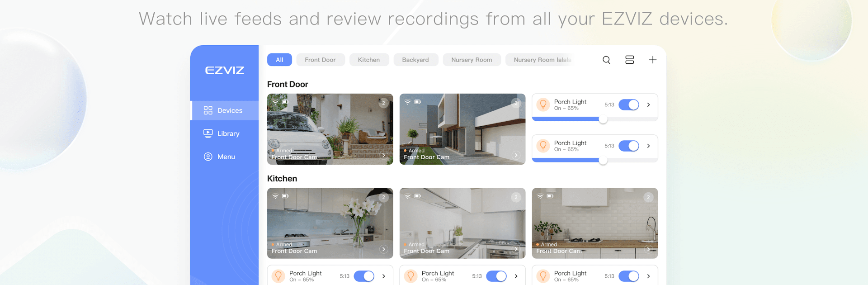
Task: Add a device with the plus icon
Action: pos(653,60)
